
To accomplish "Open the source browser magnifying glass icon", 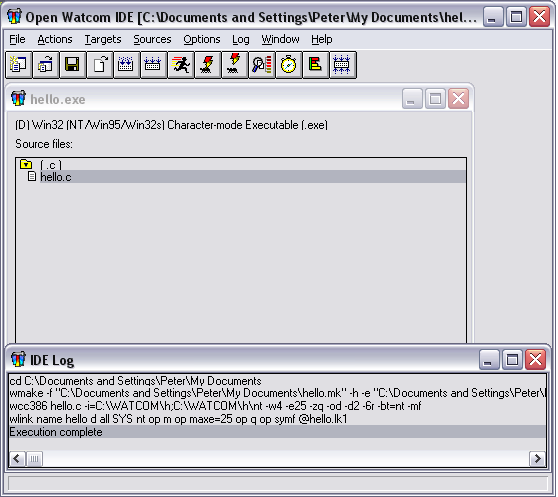I will 262,65.
